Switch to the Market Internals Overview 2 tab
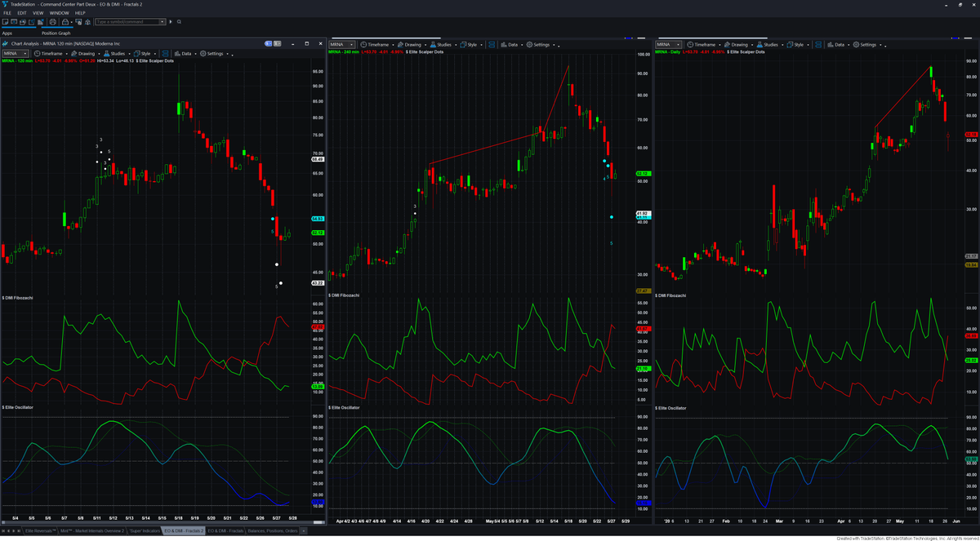980x541 pixels. 92,531
